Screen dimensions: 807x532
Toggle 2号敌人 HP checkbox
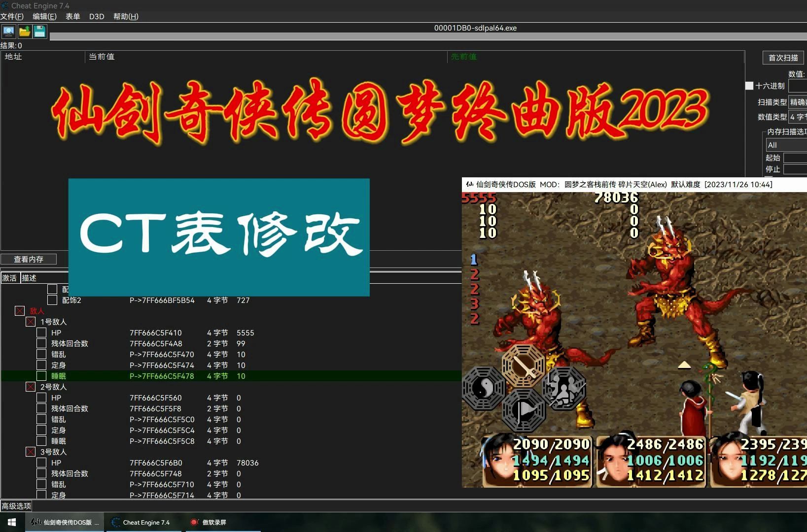click(41, 398)
